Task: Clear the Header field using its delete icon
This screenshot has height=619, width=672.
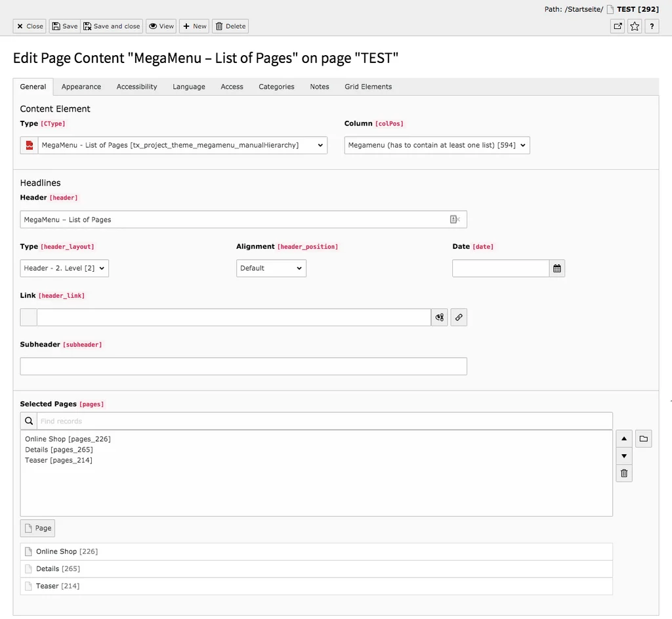Action: pyautogui.click(x=455, y=219)
